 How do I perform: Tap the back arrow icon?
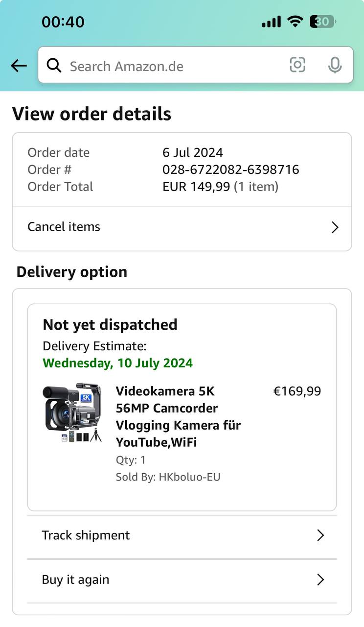[19, 66]
